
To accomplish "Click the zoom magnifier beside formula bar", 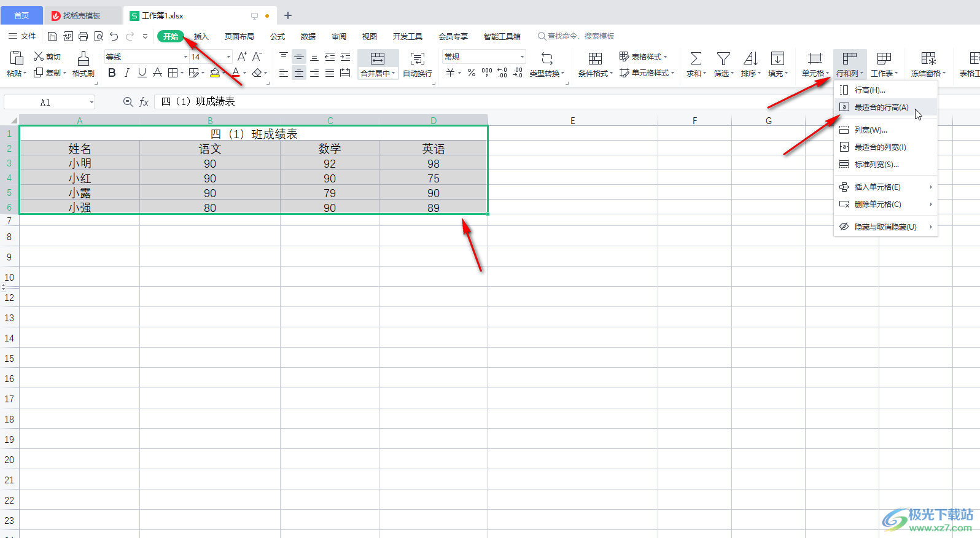I will pyautogui.click(x=128, y=102).
